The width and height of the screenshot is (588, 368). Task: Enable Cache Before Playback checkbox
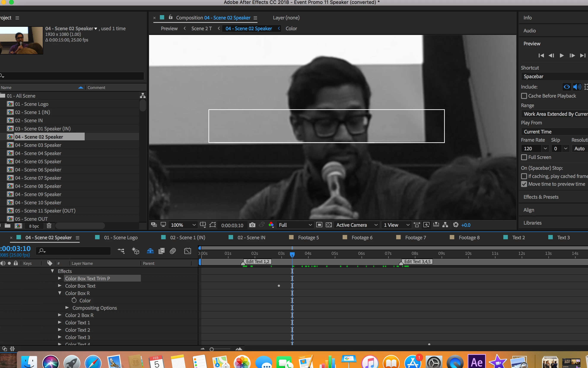(524, 96)
